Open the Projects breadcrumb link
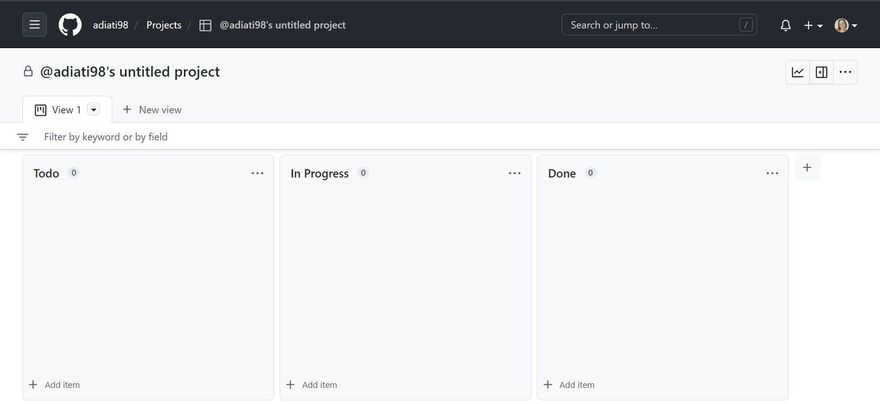Image resolution: width=880 pixels, height=404 pixels. pyautogui.click(x=164, y=25)
